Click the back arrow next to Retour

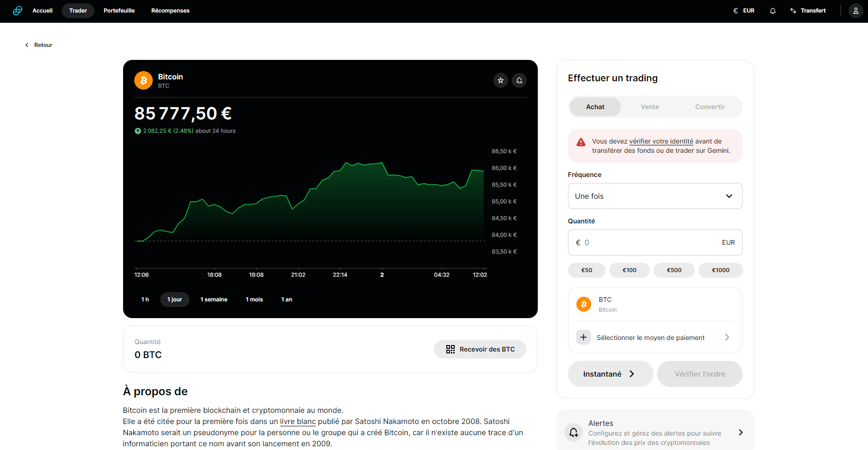point(27,45)
